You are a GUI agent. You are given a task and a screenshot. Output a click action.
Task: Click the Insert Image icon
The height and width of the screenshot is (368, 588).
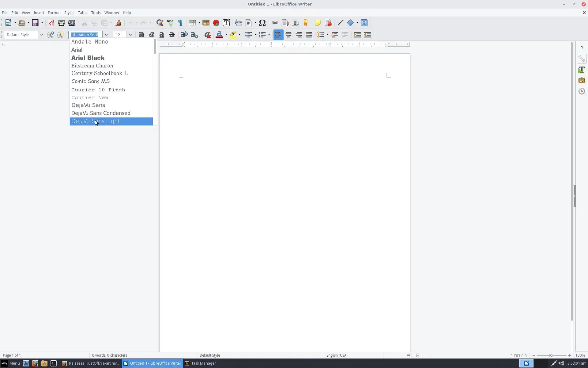(206, 23)
